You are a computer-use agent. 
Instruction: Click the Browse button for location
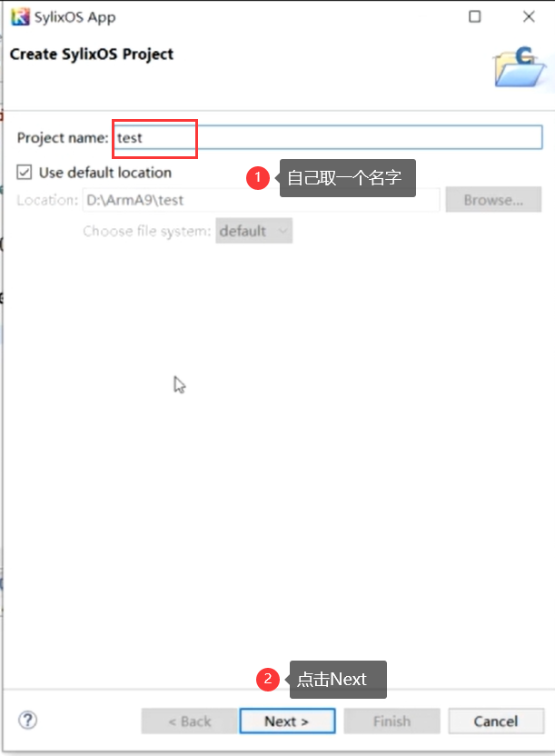click(493, 200)
